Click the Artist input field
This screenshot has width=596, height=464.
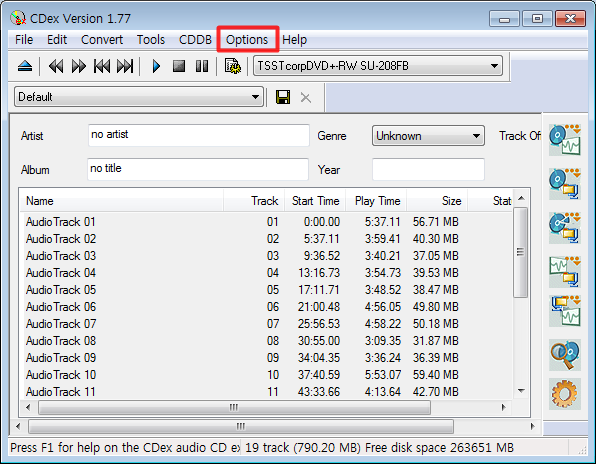tap(198, 135)
